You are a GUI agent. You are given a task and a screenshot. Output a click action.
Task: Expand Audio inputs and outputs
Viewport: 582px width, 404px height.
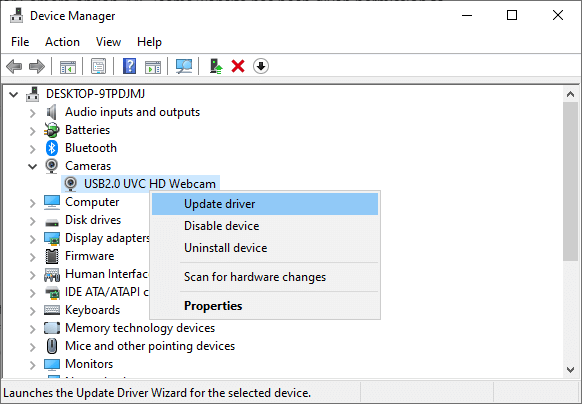click(33, 113)
